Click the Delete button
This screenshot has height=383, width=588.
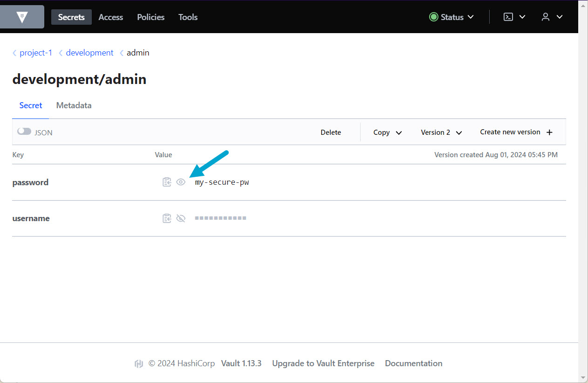pos(331,132)
